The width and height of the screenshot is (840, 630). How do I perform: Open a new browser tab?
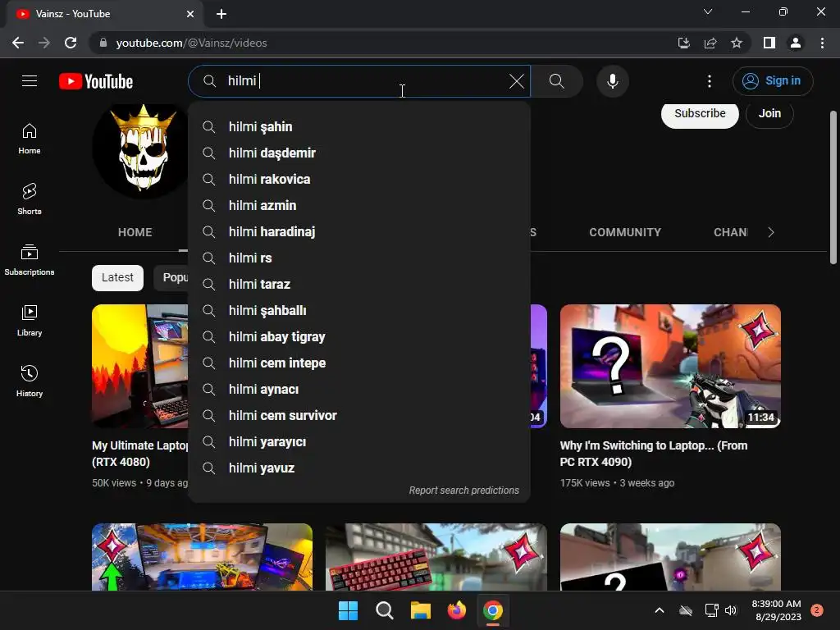[x=221, y=14]
